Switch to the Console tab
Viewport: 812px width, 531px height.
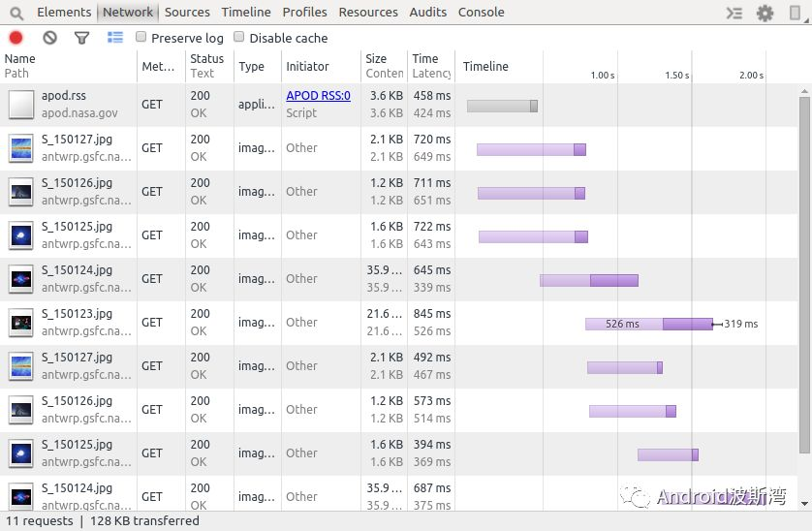pyautogui.click(x=481, y=13)
